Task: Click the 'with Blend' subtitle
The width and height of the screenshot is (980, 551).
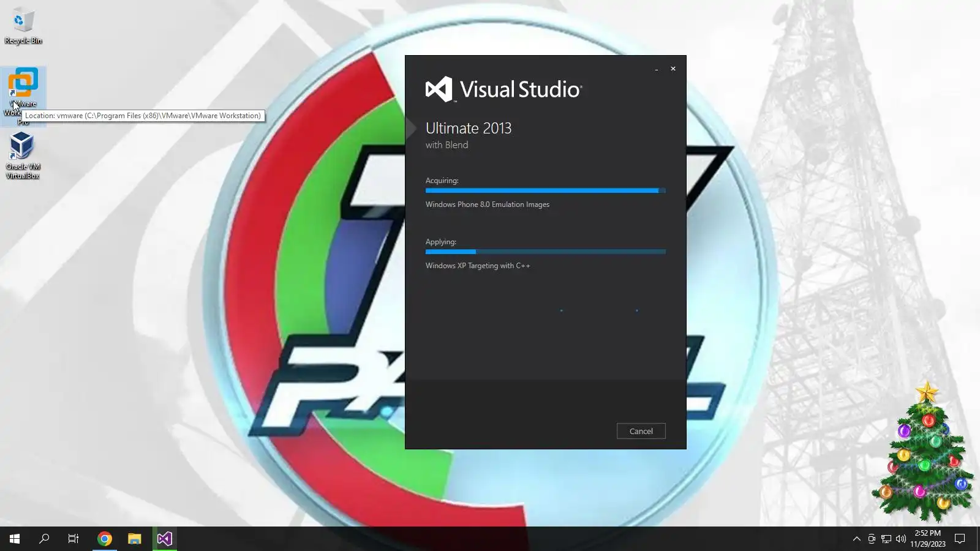Action: [x=447, y=145]
